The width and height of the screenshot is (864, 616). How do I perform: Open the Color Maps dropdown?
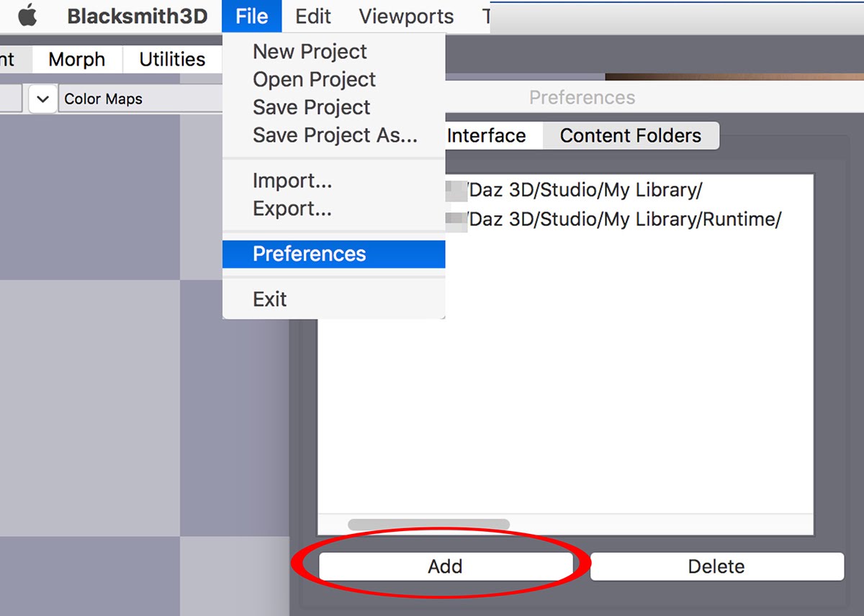137,99
